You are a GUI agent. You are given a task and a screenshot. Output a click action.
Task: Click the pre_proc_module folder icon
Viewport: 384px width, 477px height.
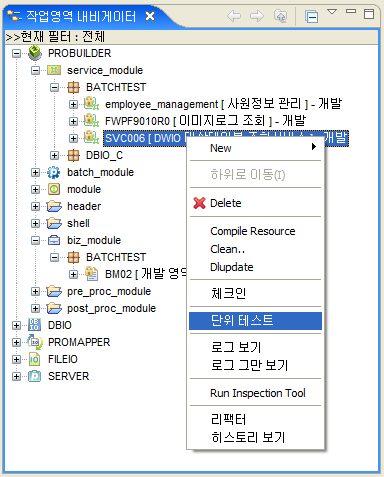click(x=54, y=291)
